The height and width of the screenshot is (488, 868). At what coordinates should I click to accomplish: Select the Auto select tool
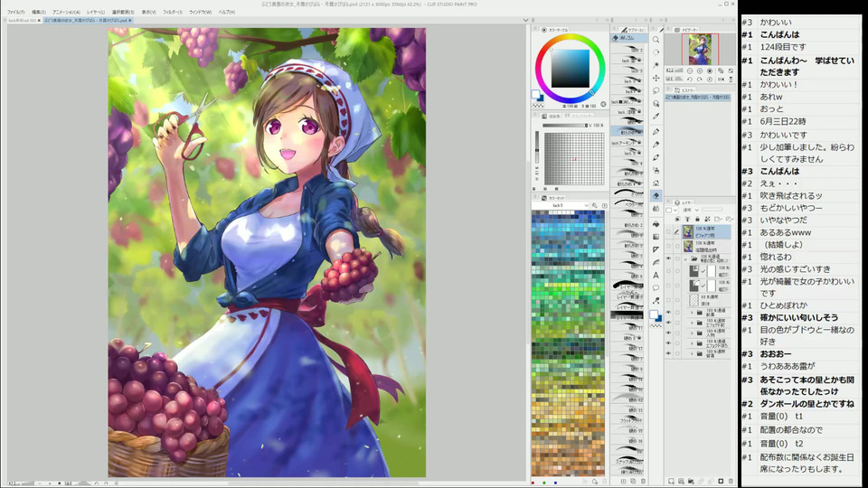656,103
